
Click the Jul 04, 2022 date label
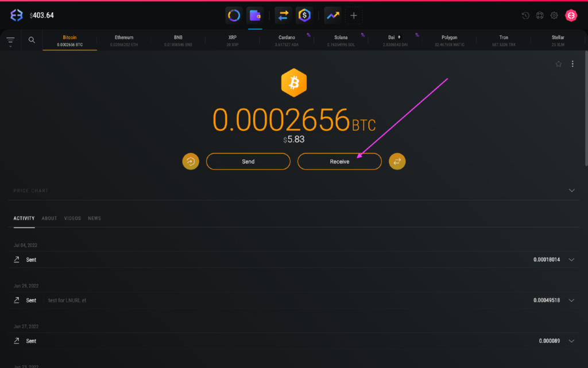(25, 245)
